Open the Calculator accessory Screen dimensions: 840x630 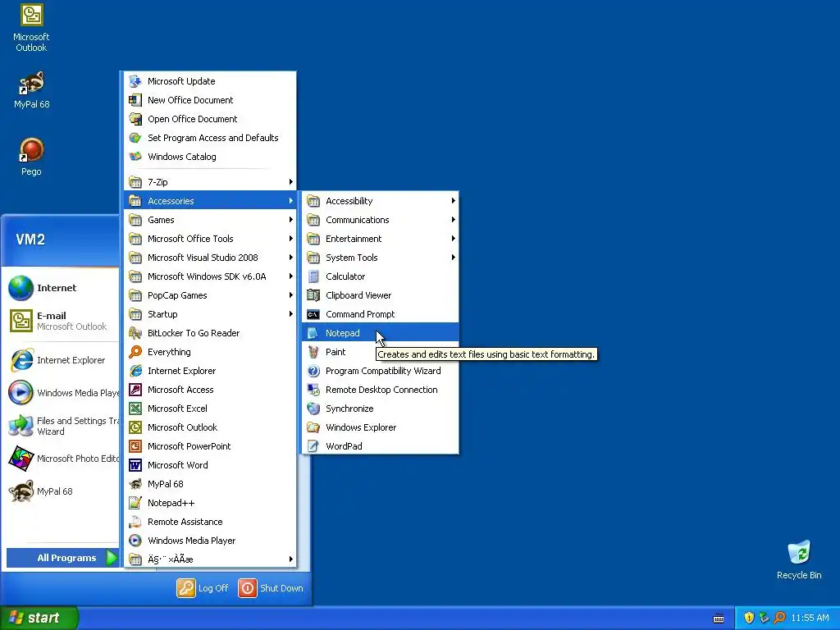(381, 276)
